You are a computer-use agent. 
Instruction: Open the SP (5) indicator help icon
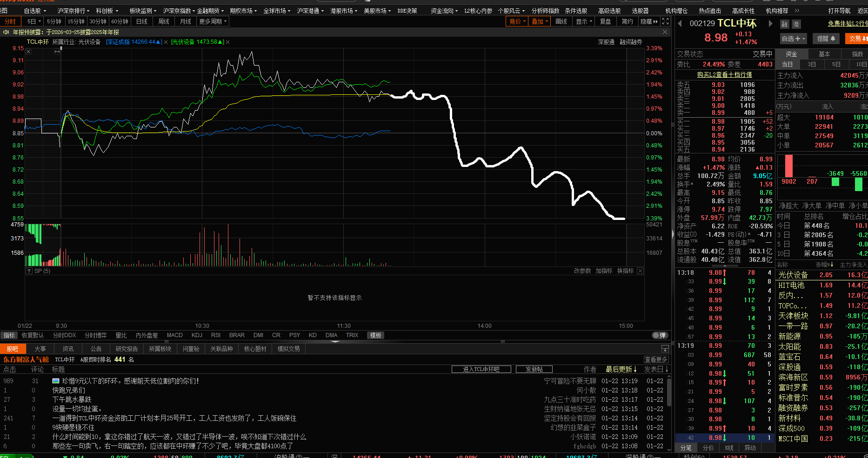click(29, 271)
